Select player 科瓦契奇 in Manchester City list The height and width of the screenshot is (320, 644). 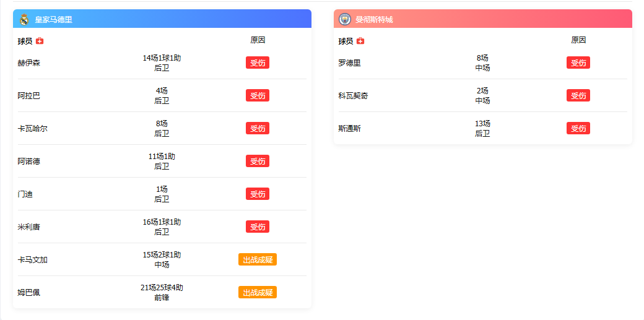coord(354,96)
